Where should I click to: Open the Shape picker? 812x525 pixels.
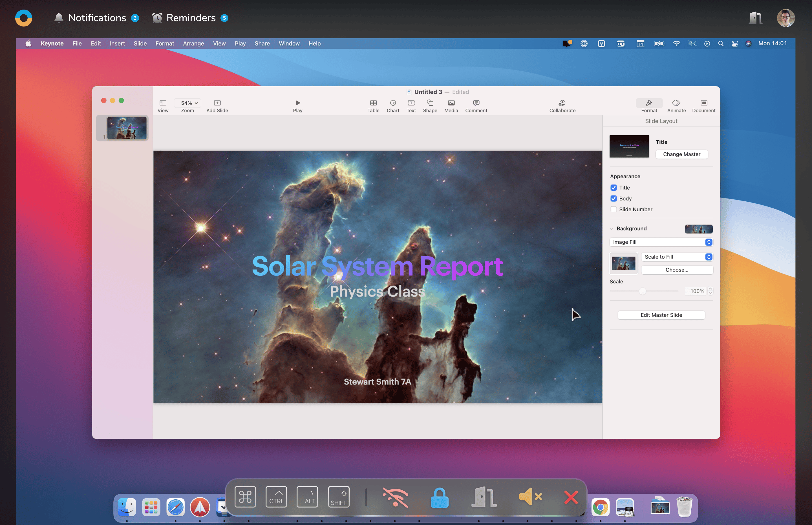coord(430,103)
